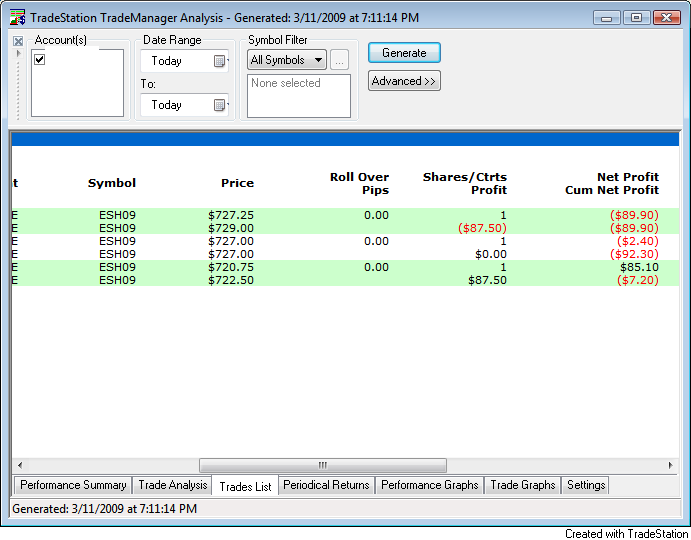This screenshot has height=540, width=691.
Task: Click the start date Today field
Action: (184, 61)
